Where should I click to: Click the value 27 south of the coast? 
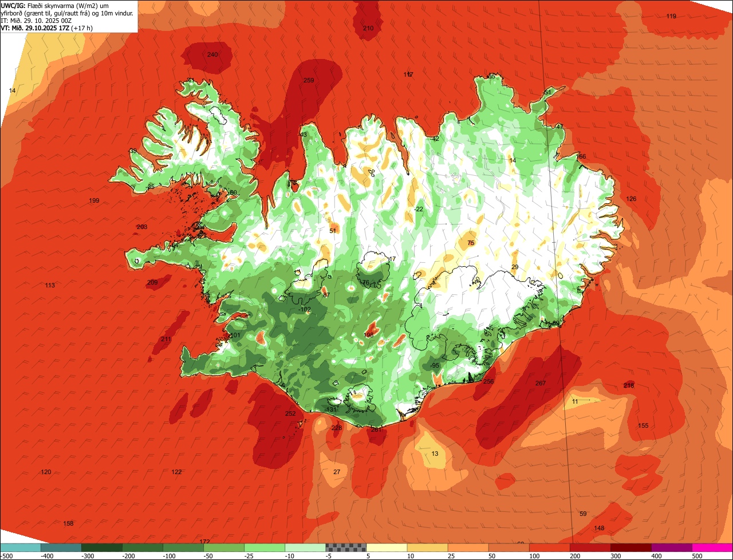[x=337, y=472]
